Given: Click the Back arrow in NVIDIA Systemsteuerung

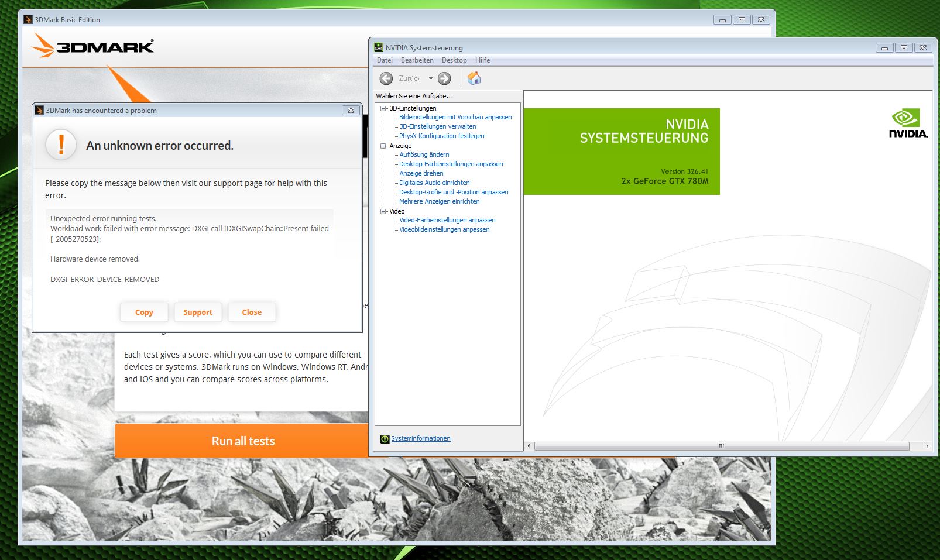Looking at the screenshot, I should pyautogui.click(x=386, y=78).
